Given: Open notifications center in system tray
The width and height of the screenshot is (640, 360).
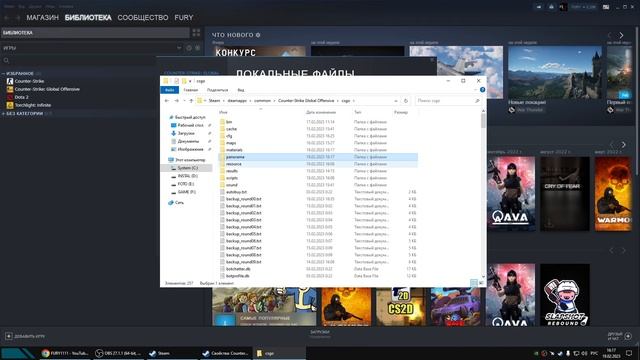Looking at the screenshot, I should coord(629,353).
